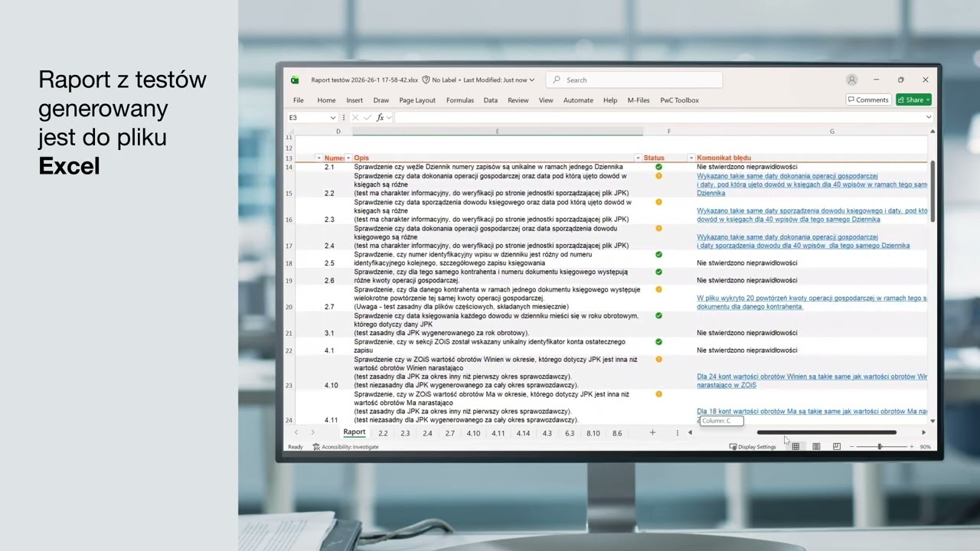Switch to sheet tab 8.6

coord(617,433)
